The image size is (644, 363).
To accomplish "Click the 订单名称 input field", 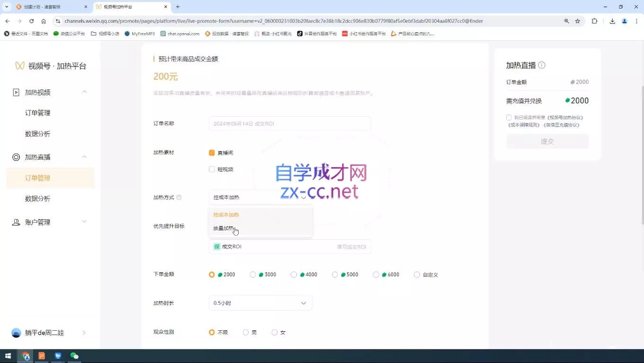I will click(289, 123).
